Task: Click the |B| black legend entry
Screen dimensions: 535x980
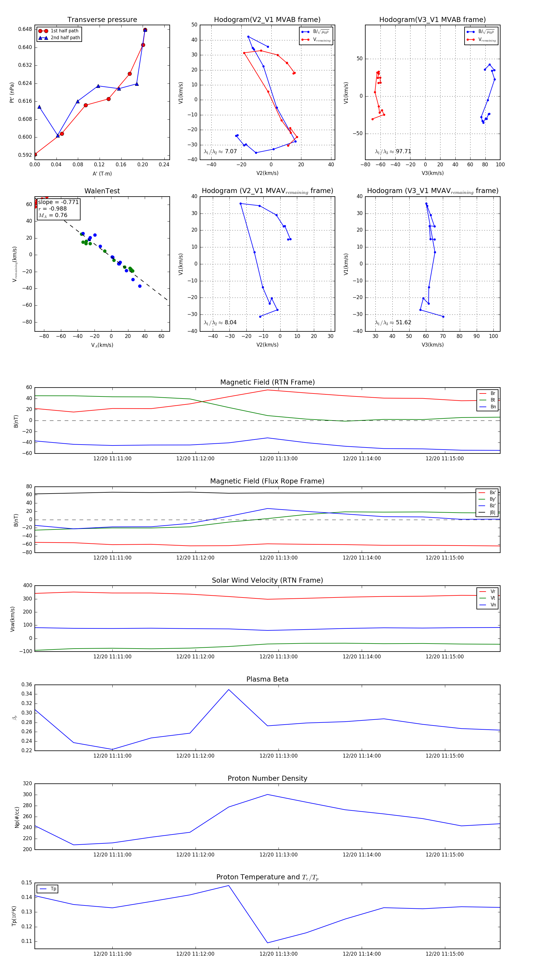Action: pos(487,513)
